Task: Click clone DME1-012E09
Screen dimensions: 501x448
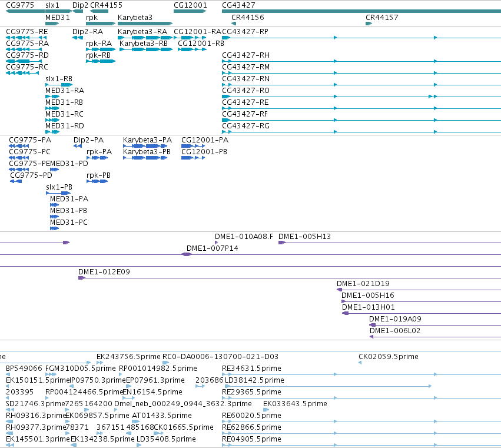Action: 104,272
